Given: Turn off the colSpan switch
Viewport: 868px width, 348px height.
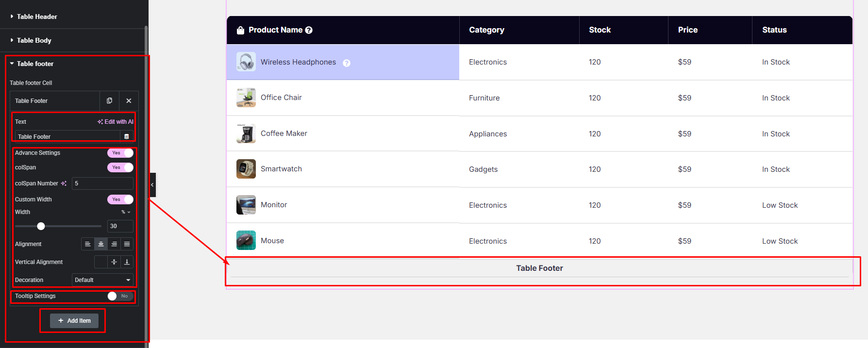Looking at the screenshot, I should (x=120, y=167).
